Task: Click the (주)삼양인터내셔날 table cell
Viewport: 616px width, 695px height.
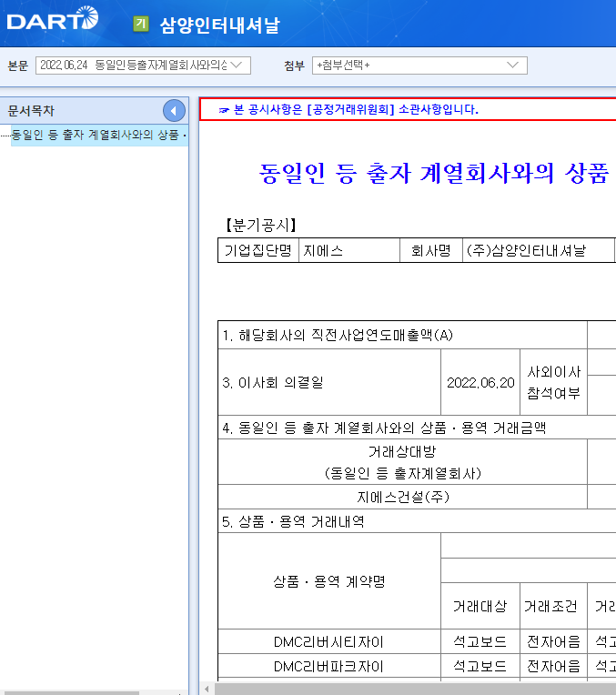Action: [x=539, y=250]
